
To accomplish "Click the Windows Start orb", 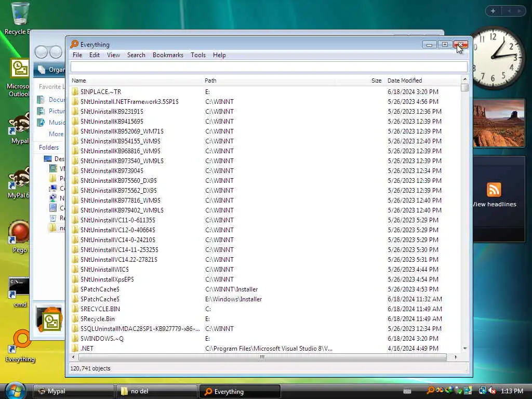I will point(15,391).
